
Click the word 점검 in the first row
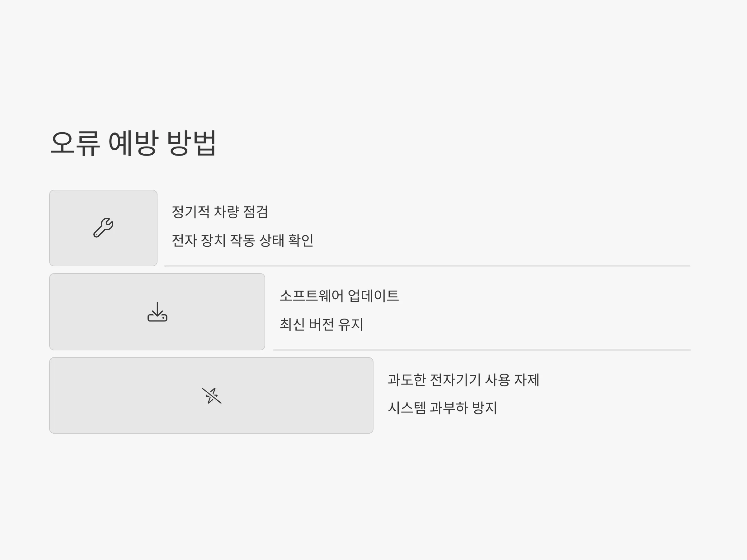[x=256, y=212]
